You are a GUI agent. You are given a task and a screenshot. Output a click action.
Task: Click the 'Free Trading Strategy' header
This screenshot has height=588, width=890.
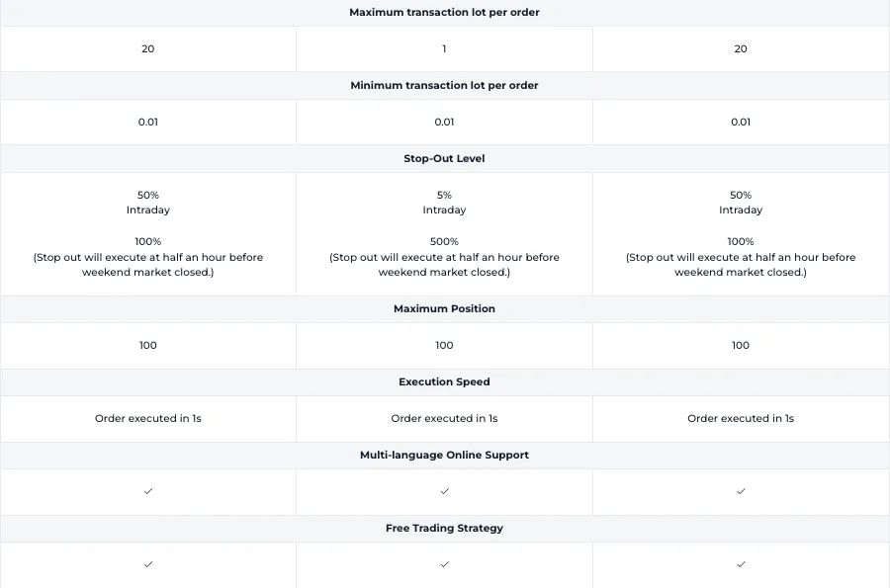444,529
